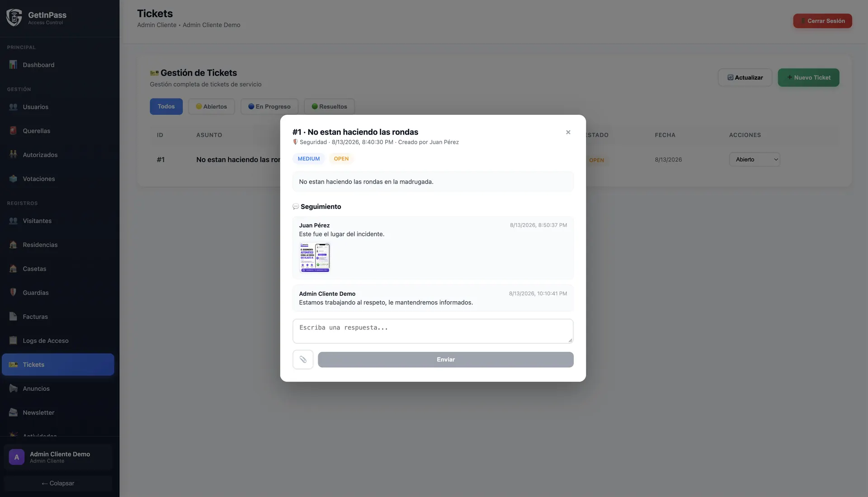Click the Juan Pérez comment author
Image resolution: width=868 pixels, height=497 pixels.
[314, 225]
